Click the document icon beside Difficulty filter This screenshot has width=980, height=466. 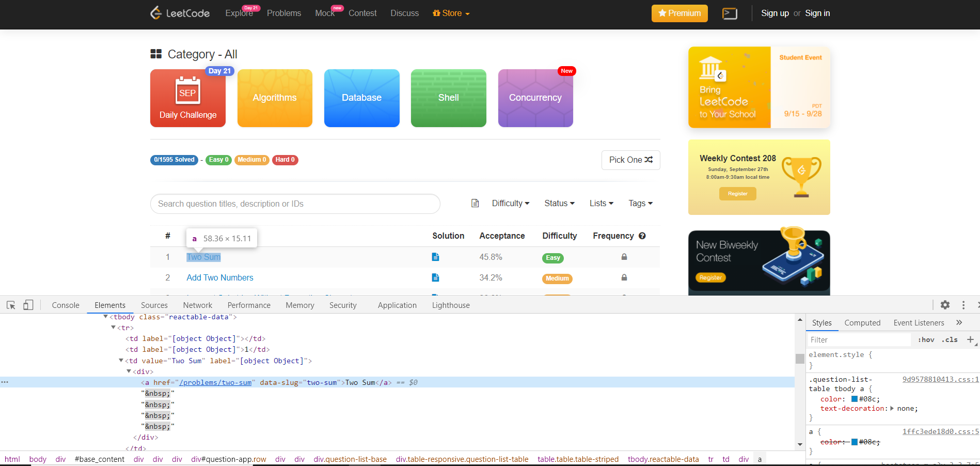(475, 204)
